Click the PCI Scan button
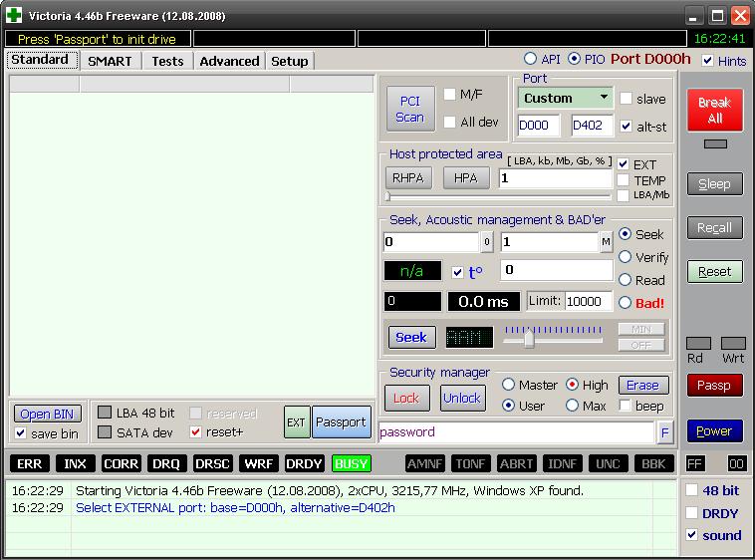Image resolution: width=755 pixels, height=560 pixels. click(409, 109)
